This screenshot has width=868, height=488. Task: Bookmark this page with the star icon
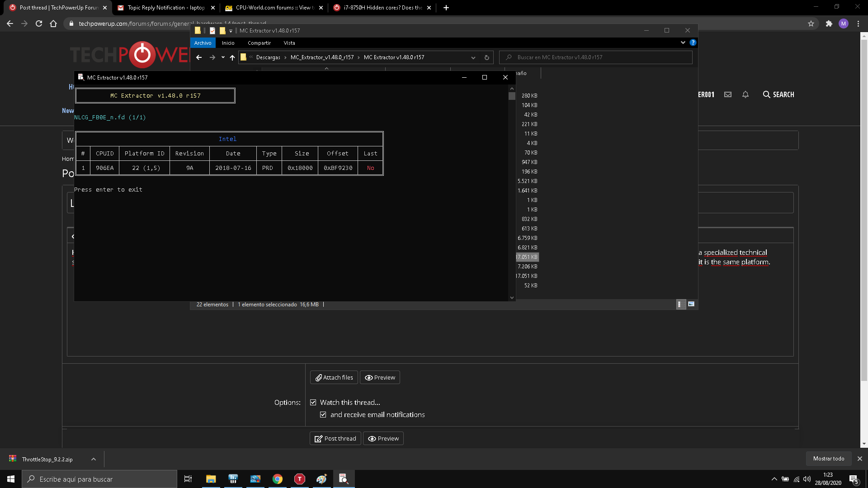coord(811,23)
